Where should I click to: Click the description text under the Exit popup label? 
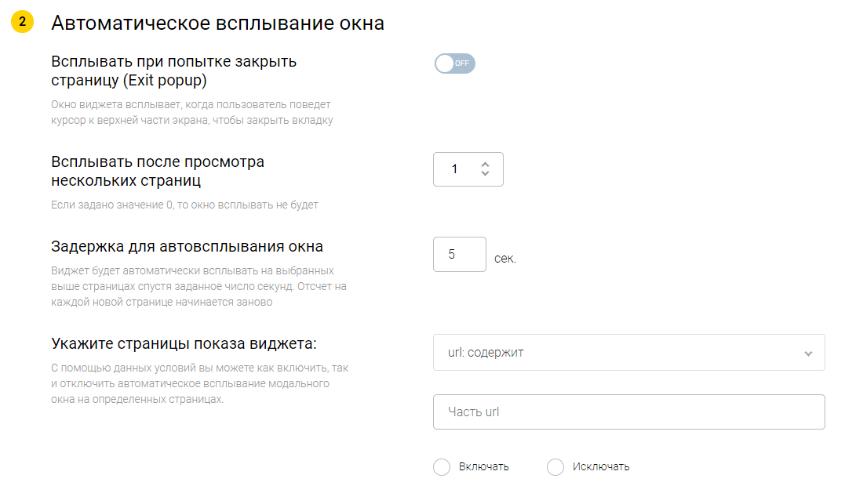[x=191, y=112]
